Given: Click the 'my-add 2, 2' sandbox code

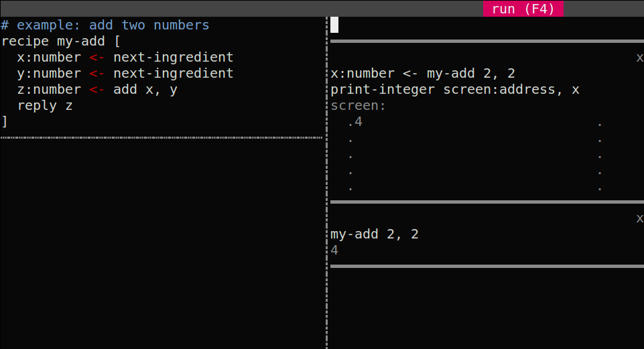Looking at the screenshot, I should point(375,234).
